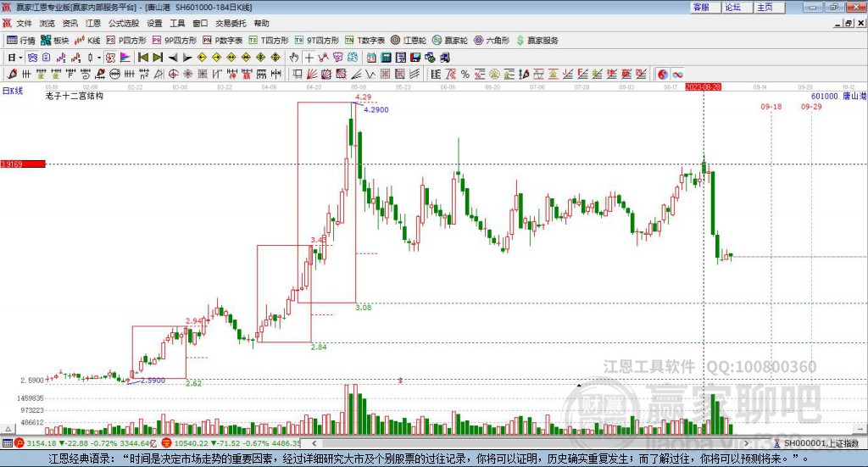The image size is (868, 467).
Task: Click the yin-yang icon in toolbar
Action: pyautogui.click(x=663, y=74)
